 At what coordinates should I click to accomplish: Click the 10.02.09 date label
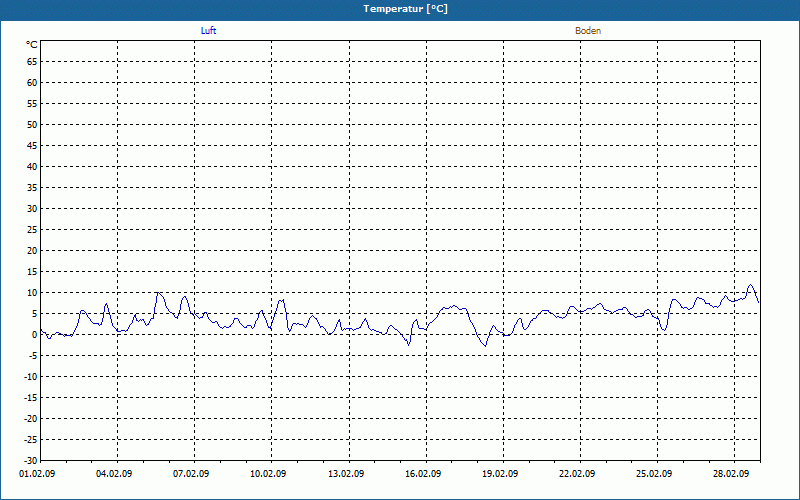pyautogui.click(x=268, y=474)
